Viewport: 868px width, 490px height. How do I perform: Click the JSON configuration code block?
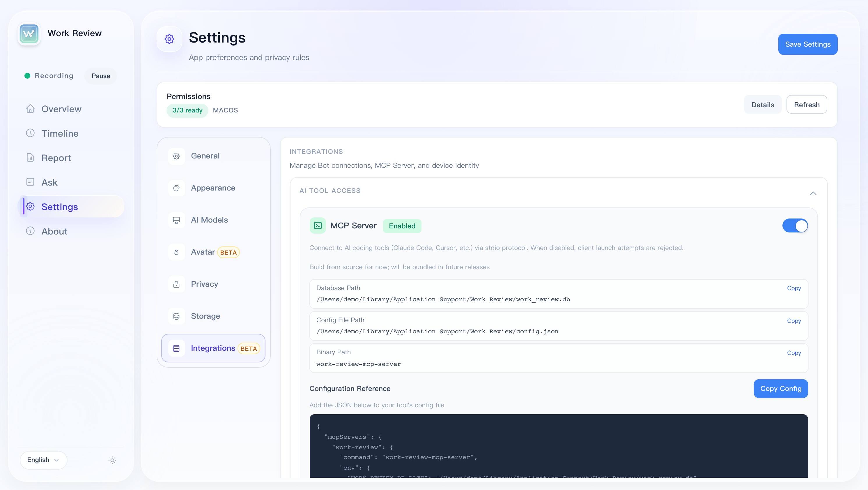pyautogui.click(x=558, y=446)
